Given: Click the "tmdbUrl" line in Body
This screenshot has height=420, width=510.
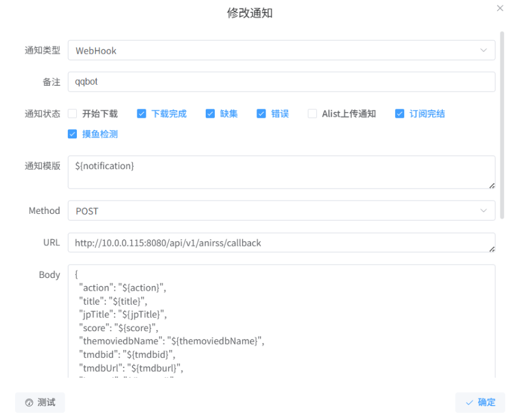Looking at the screenshot, I should point(131,368).
